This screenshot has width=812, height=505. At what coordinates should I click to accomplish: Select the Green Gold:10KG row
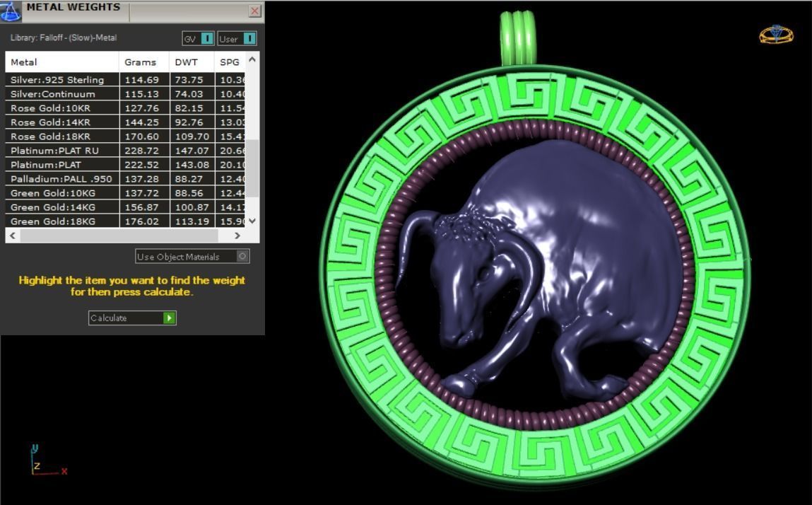(x=125, y=193)
